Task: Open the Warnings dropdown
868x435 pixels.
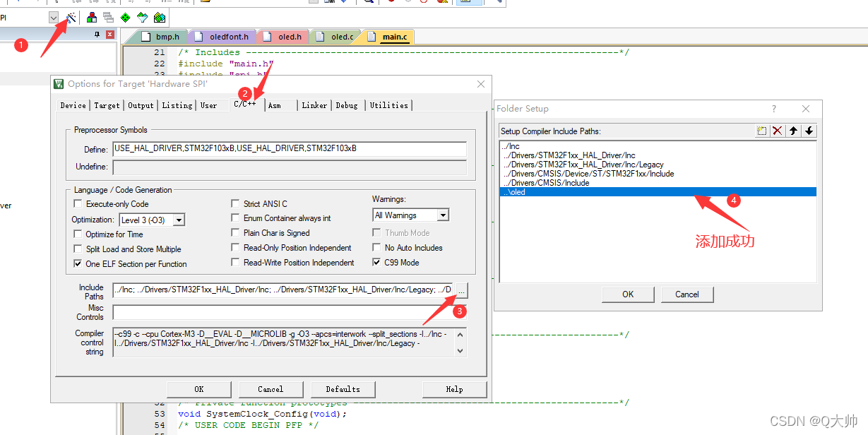Action: coord(443,215)
